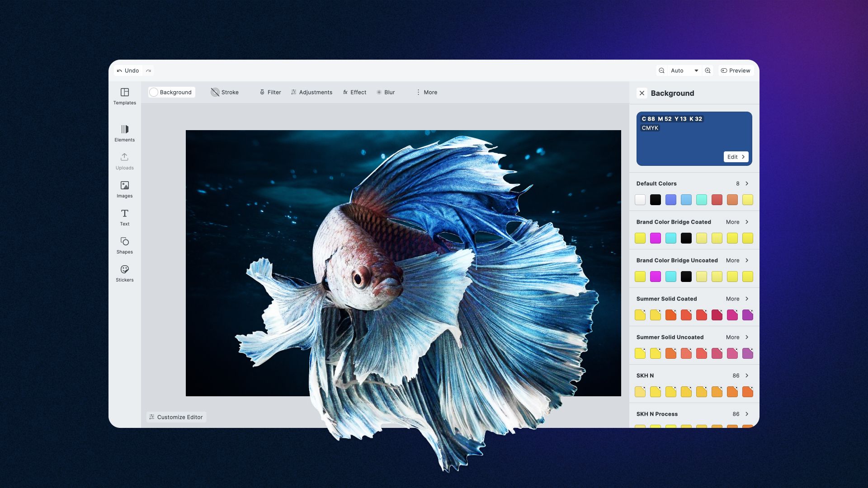Select the Background toolbar option
The width and height of the screenshot is (868, 488).
click(171, 92)
